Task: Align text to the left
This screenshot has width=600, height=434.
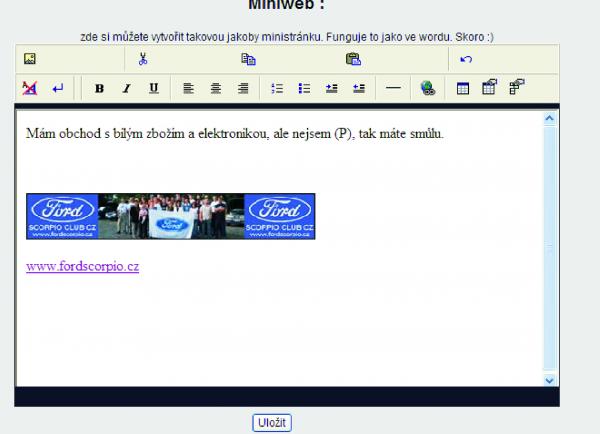Action: (188, 88)
